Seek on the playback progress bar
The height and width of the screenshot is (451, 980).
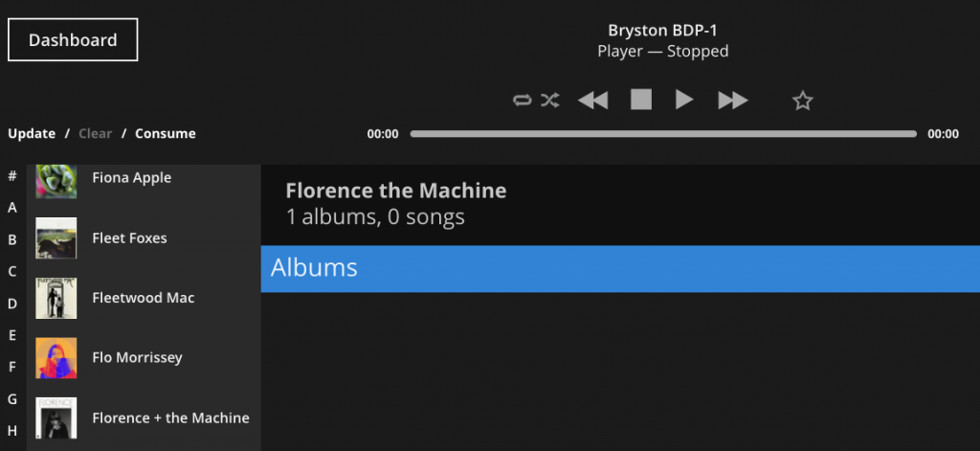click(663, 134)
